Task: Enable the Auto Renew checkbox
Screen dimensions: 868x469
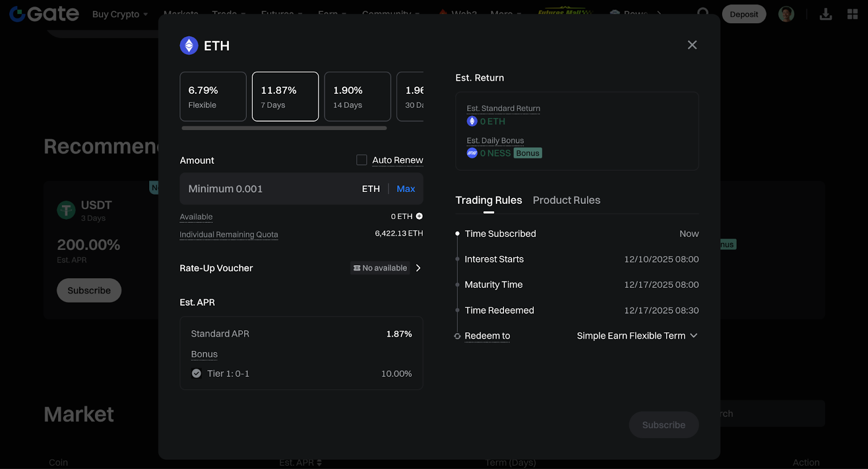Action: pos(361,160)
